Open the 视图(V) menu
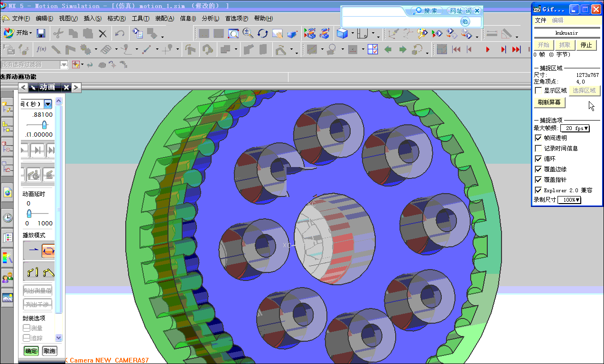This screenshot has height=364, width=604. pos(68,19)
